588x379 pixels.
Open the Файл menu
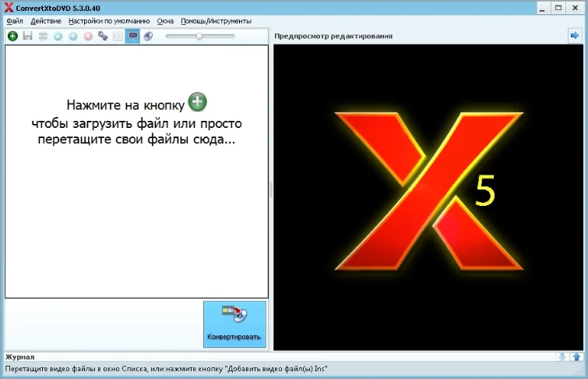pyautogui.click(x=15, y=21)
